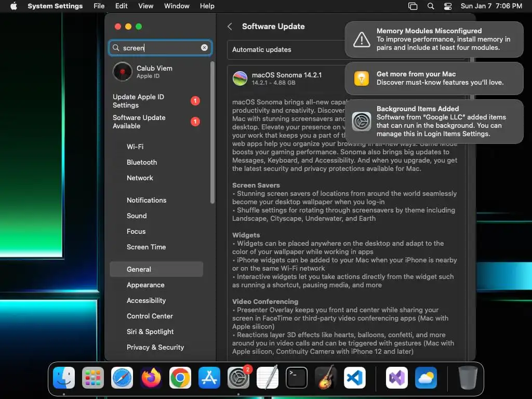The height and width of the screenshot is (399, 532).
Task: Open Memory Modules Misconfigured notification
Action: pyautogui.click(x=434, y=39)
